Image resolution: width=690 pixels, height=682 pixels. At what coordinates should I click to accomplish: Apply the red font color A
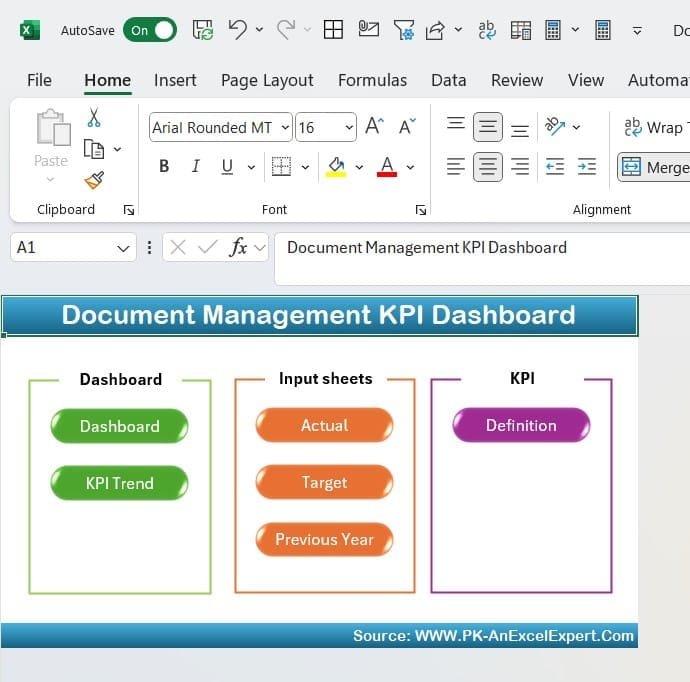pos(387,167)
